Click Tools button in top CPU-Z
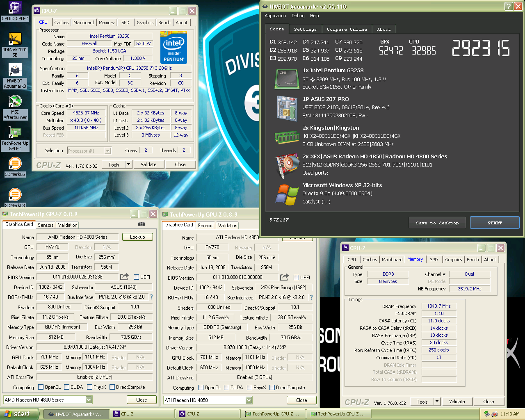 click(x=114, y=164)
